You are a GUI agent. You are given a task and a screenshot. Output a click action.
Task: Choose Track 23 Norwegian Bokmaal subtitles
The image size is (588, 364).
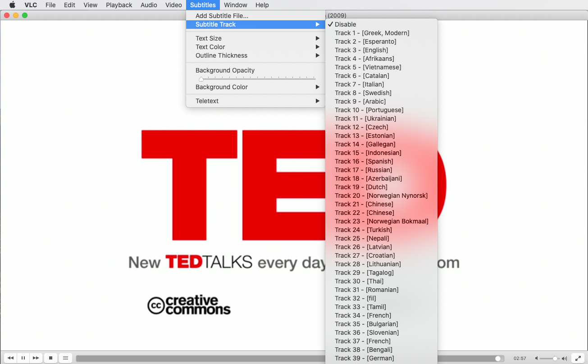pyautogui.click(x=381, y=221)
